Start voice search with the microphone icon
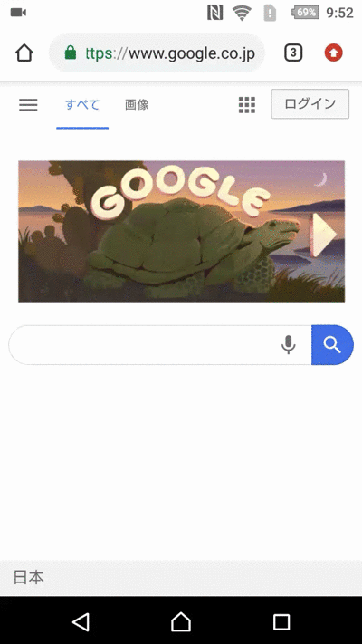This screenshot has height=644, width=362. pyautogui.click(x=289, y=344)
